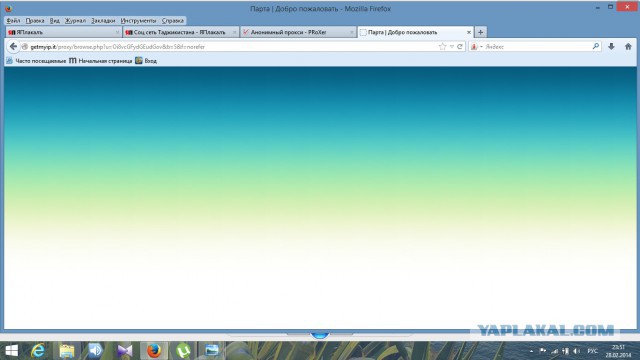Minimize the Firefox window
The height and width of the screenshot is (360, 640).
click(598, 7)
